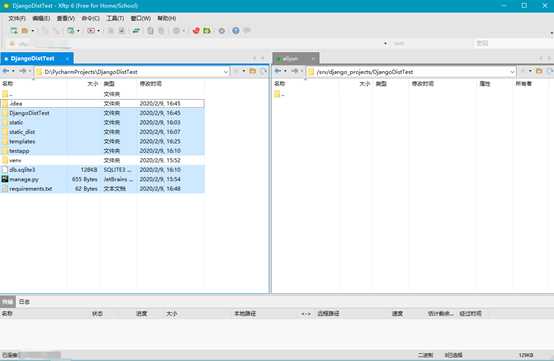Select the .idea folder row

coord(102,103)
